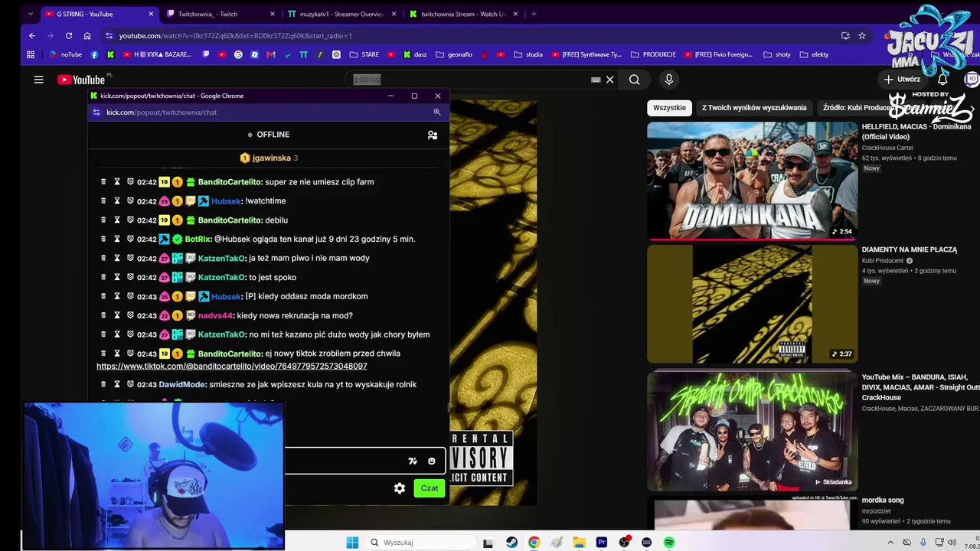Image resolution: width=980 pixels, height=551 pixels.
Task: Delete BanditoCartelito's 'debilu' message
Action: pos(103,220)
